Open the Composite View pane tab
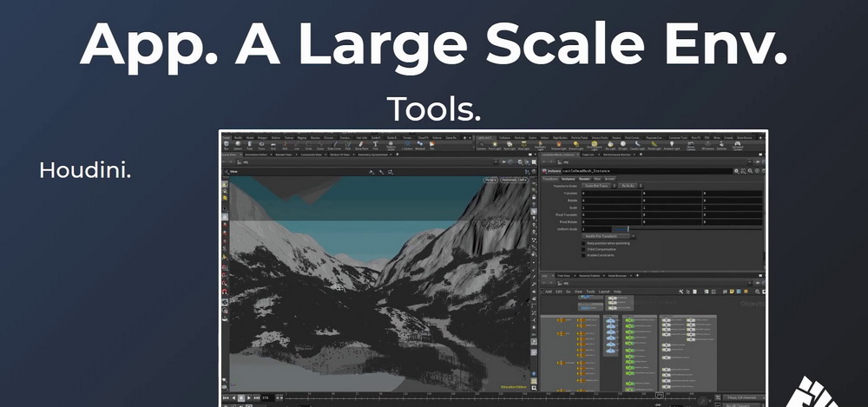Image resolution: width=868 pixels, height=407 pixels. pos(311,154)
